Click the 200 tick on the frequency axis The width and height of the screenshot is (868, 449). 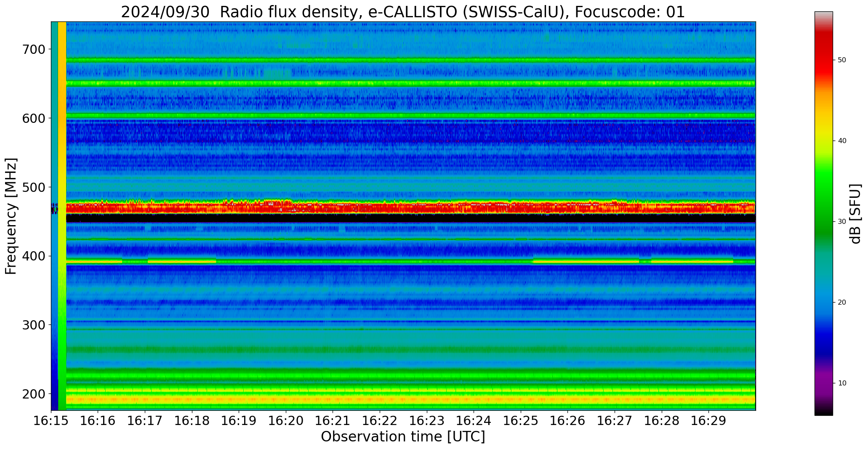coord(33,394)
